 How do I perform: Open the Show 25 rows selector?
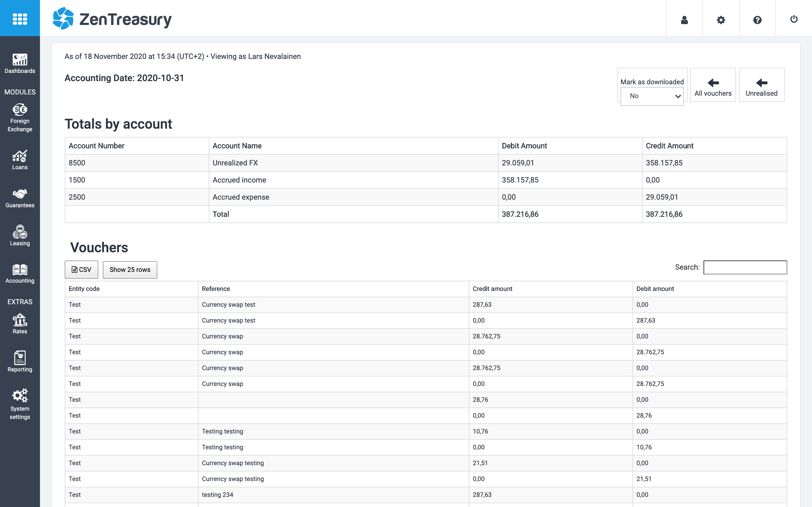(130, 270)
